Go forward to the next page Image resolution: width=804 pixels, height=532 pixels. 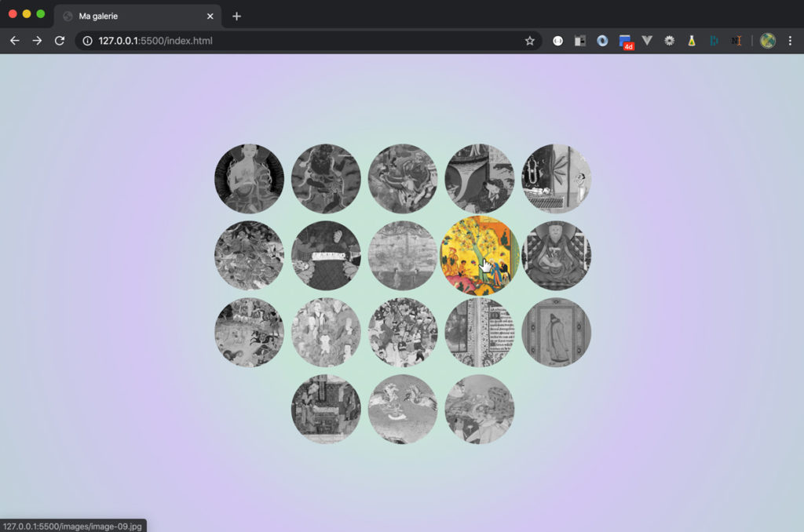click(37, 41)
